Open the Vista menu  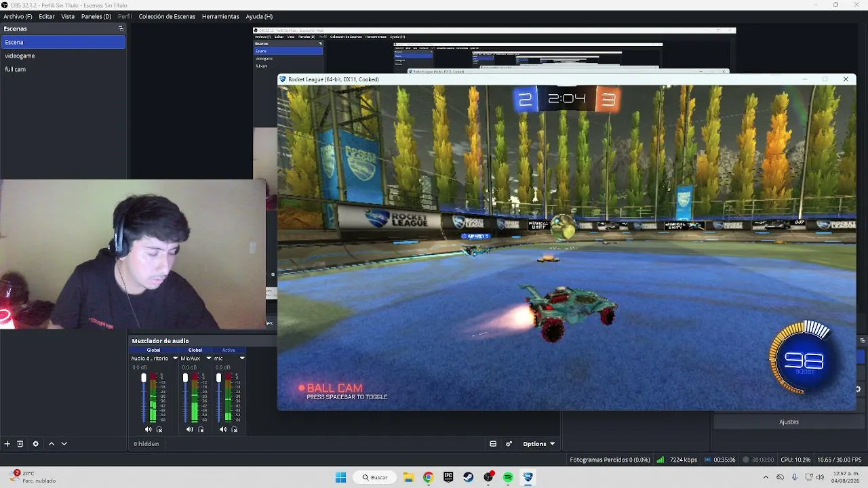68,16
